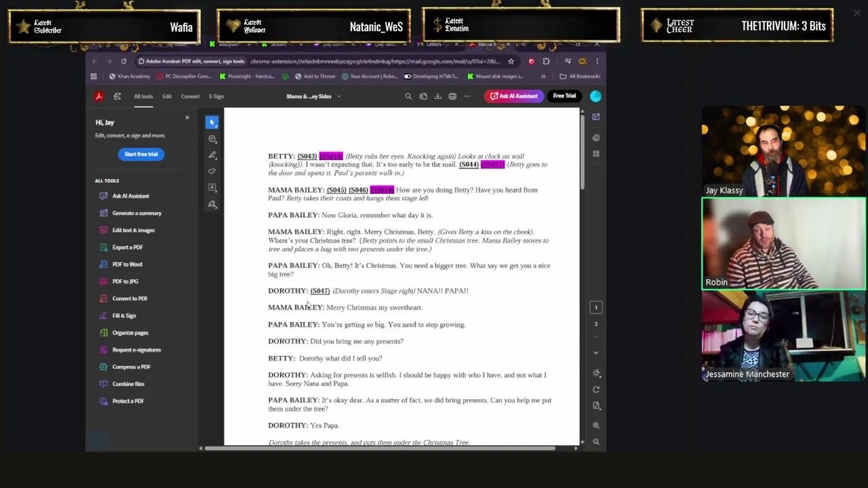Open the browser extensions puzzle icon
Image resolution: width=868 pixels, height=488 pixels.
[546, 61]
